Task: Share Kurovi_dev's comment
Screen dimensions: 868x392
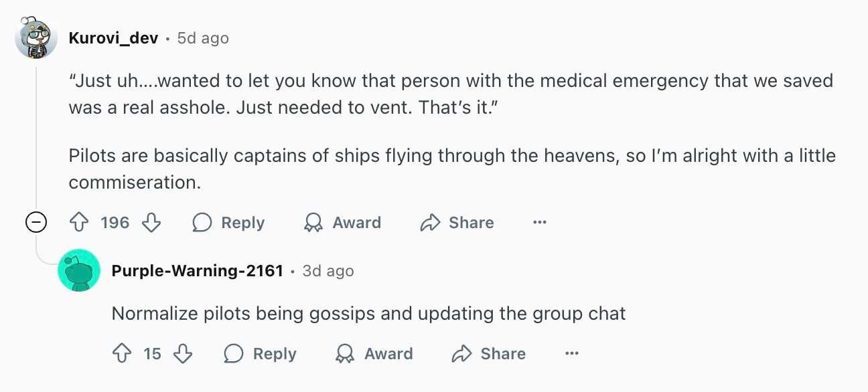Action: 457,223
